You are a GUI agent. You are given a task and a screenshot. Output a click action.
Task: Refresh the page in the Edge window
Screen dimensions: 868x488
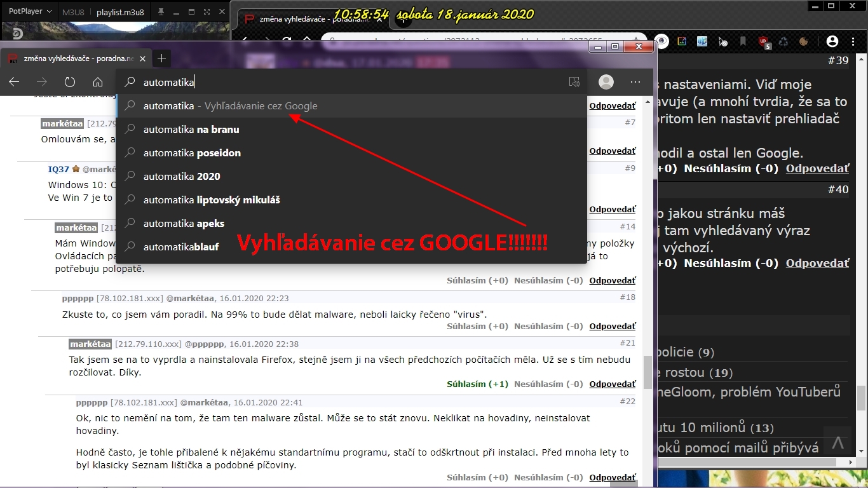click(x=70, y=82)
